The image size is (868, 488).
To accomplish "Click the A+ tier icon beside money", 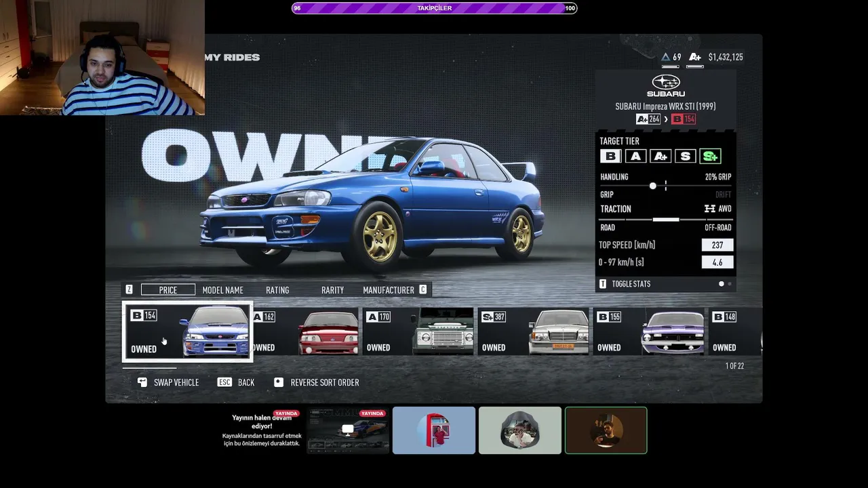I will (694, 57).
